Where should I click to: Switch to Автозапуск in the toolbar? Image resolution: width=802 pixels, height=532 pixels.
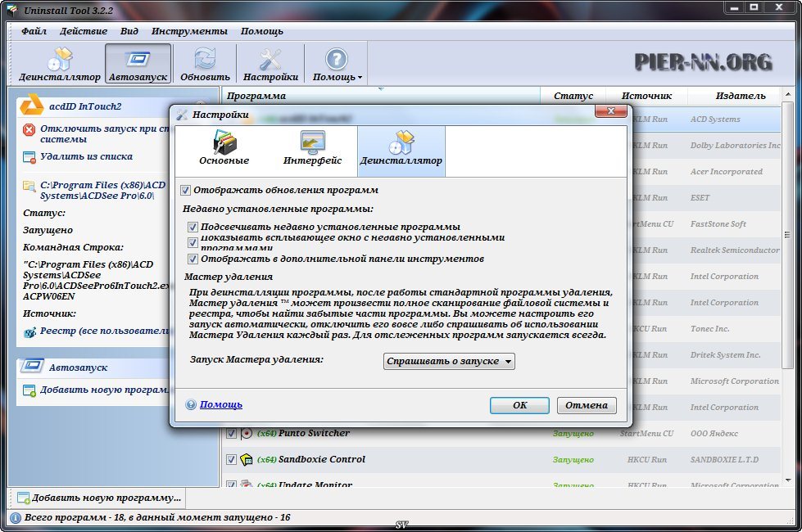(138, 64)
